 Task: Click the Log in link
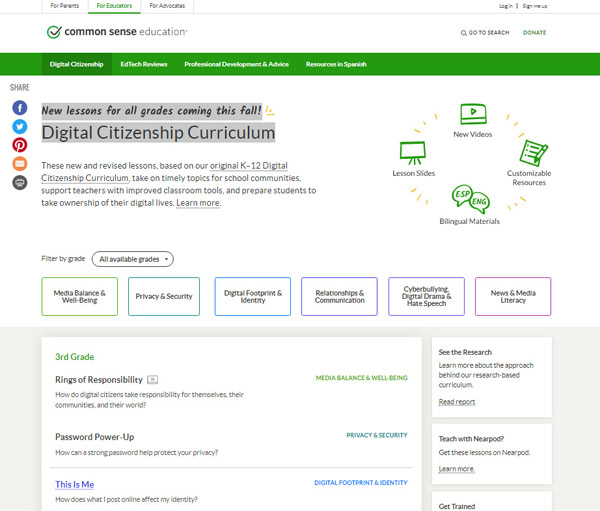505,6
